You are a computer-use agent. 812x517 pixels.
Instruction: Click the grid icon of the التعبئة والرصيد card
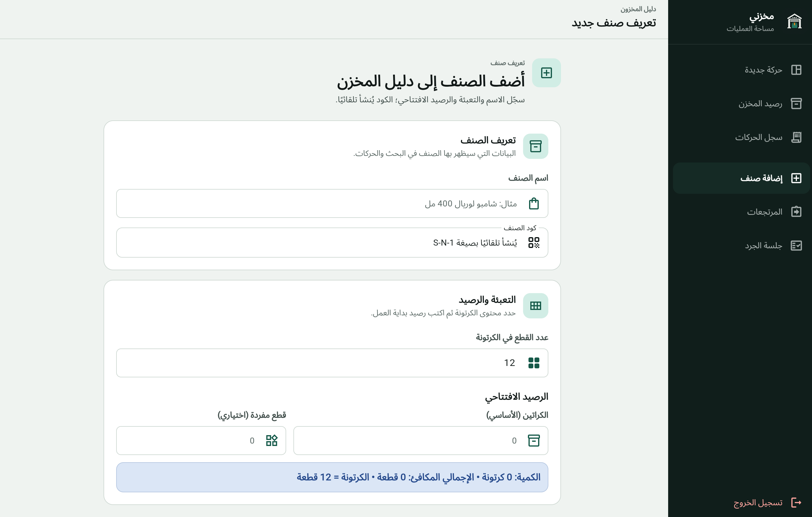(535, 306)
